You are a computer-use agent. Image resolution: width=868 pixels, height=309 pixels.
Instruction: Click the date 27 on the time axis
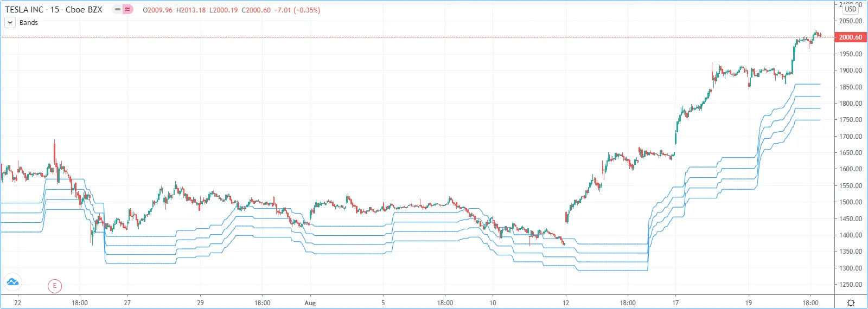click(x=127, y=303)
